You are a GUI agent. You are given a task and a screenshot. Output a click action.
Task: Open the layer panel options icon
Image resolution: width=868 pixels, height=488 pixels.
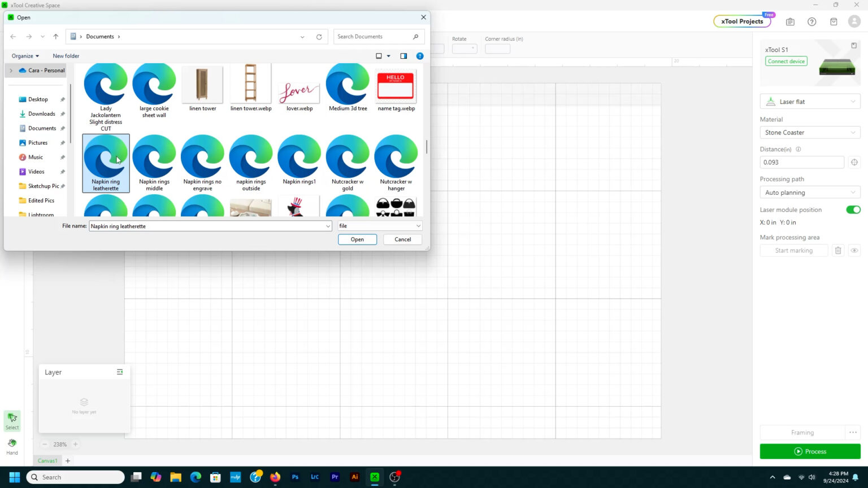pos(120,372)
